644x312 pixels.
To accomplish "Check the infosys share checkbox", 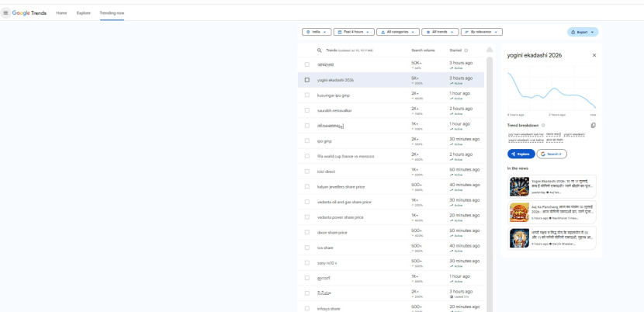I will pyautogui.click(x=306, y=308).
